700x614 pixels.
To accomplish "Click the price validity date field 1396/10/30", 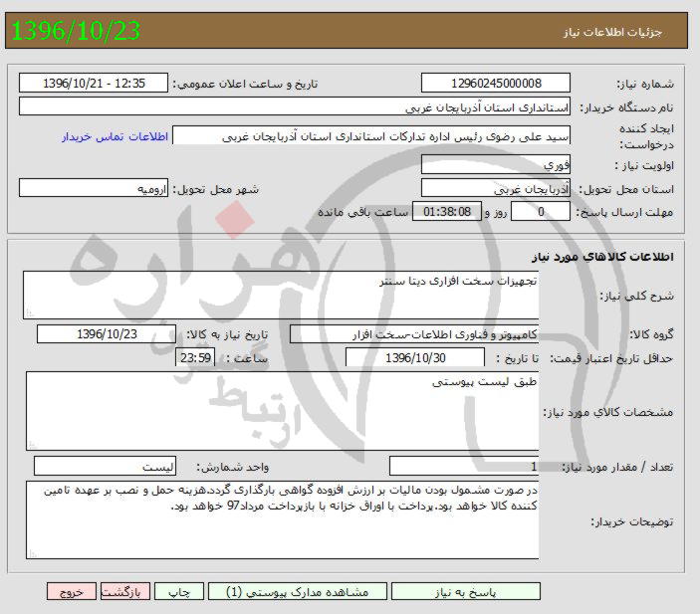I will click(415, 358).
